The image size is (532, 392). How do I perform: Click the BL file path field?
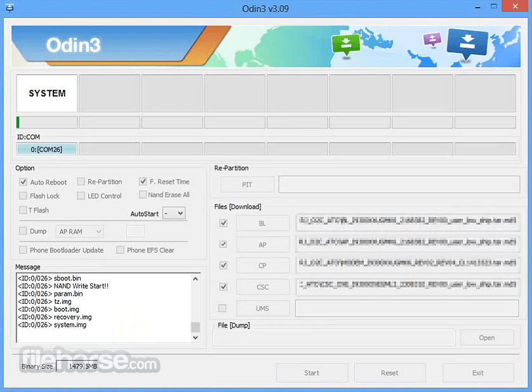[407, 223]
